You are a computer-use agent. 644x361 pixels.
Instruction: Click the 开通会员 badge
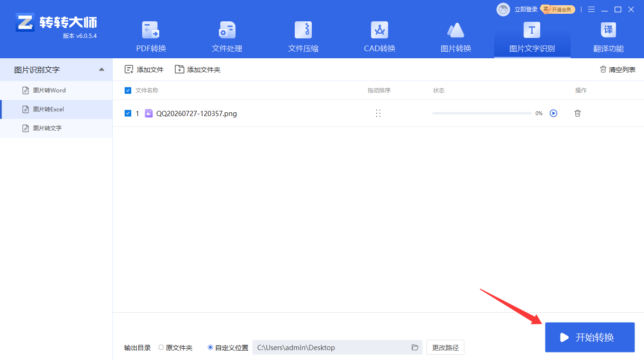click(x=559, y=9)
